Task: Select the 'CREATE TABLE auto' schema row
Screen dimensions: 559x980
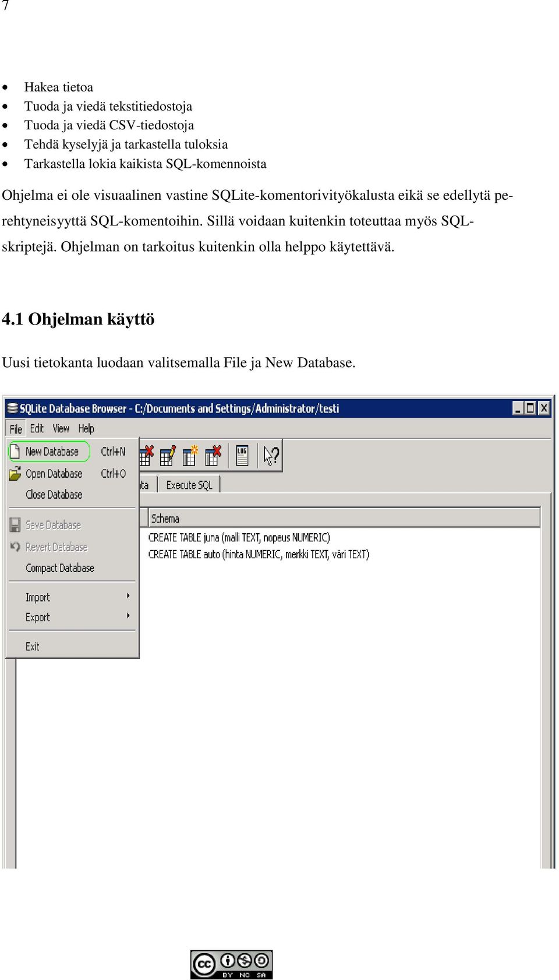Action: click(259, 555)
